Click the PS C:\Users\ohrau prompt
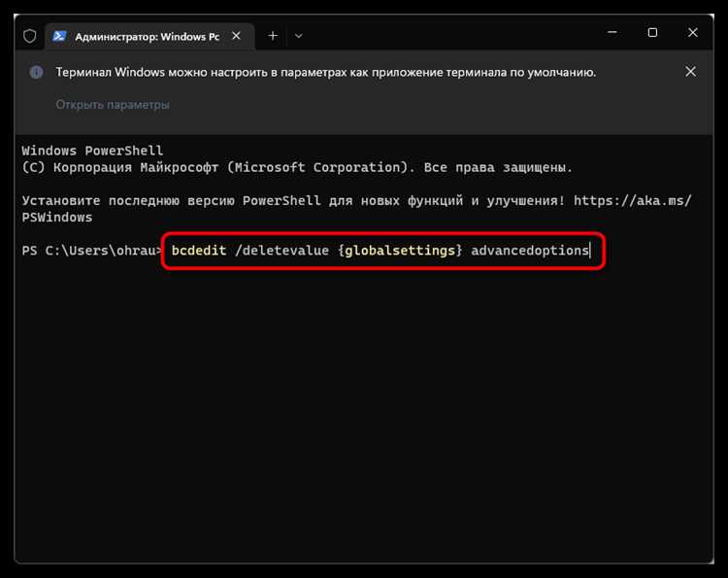Viewport: 728px width, 578px height. coord(91,251)
